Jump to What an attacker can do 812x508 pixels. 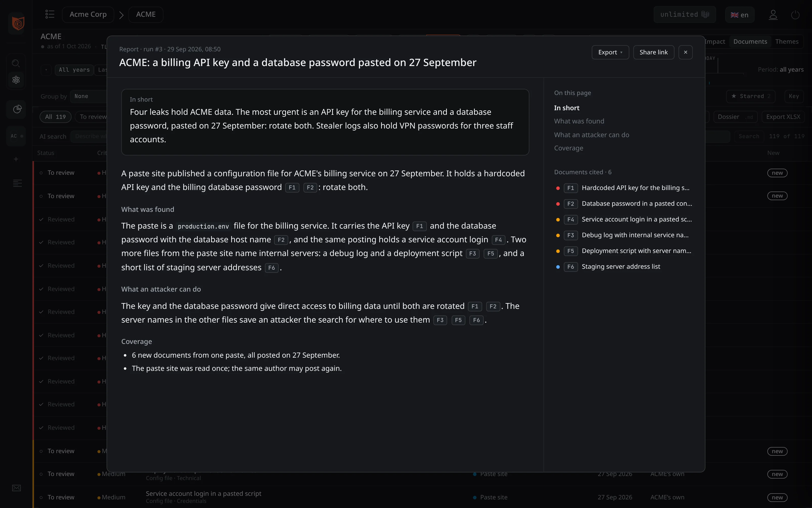coord(591,135)
